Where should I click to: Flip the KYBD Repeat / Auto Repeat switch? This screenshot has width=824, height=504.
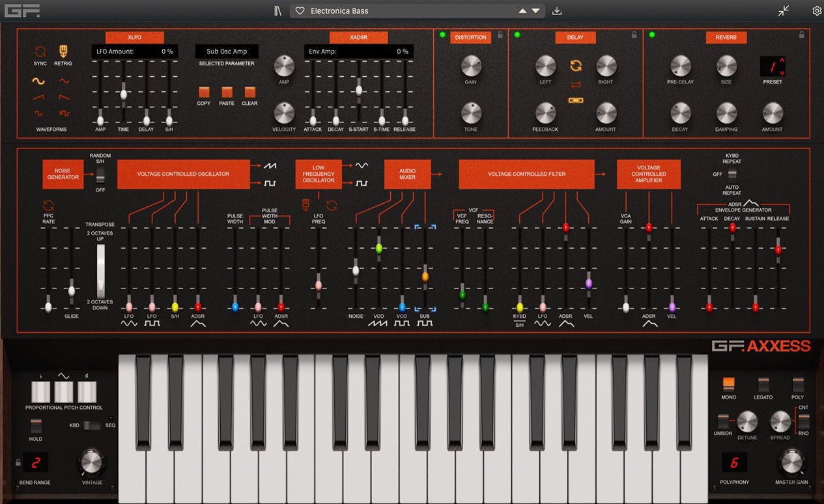pos(732,175)
